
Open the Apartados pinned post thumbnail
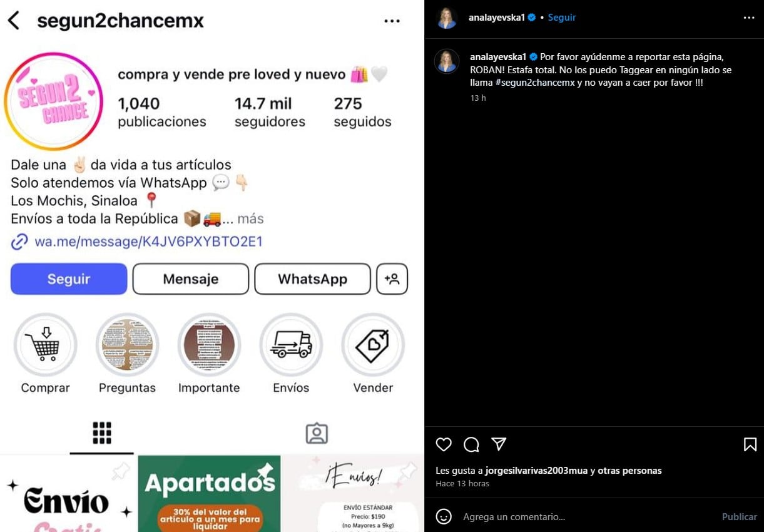coord(209,493)
